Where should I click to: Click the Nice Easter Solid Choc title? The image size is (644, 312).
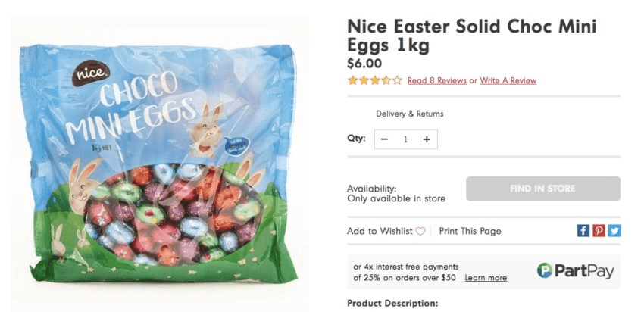[x=471, y=36]
